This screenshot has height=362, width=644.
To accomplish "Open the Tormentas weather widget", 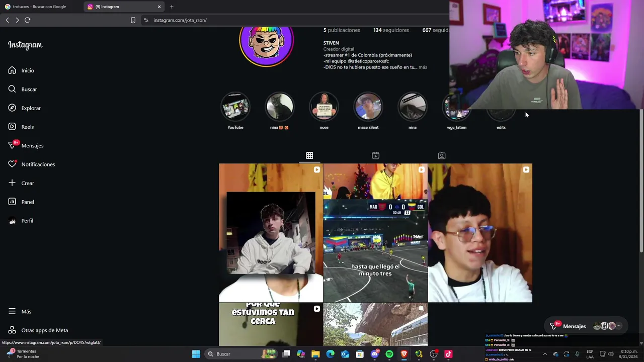I will 23,354.
